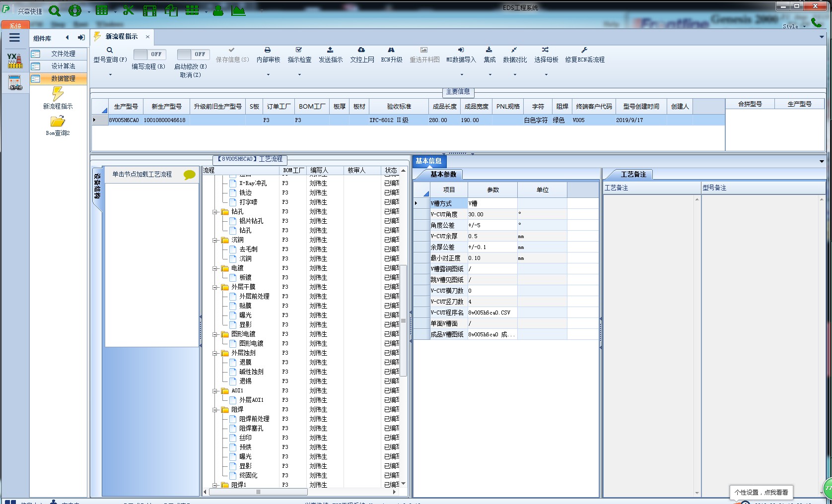Image resolution: width=832 pixels, height=504 pixels.
Task: Click 修复ECN丢流程 wrench tool
Action: click(585, 55)
